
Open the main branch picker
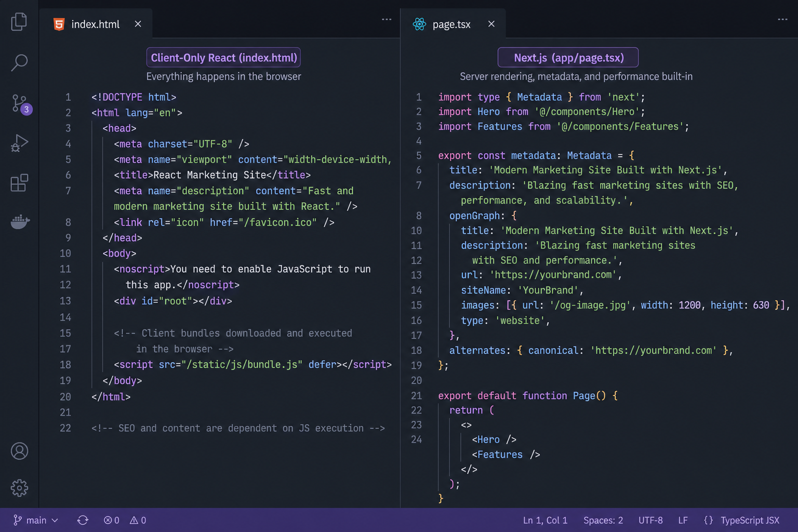tap(36, 520)
